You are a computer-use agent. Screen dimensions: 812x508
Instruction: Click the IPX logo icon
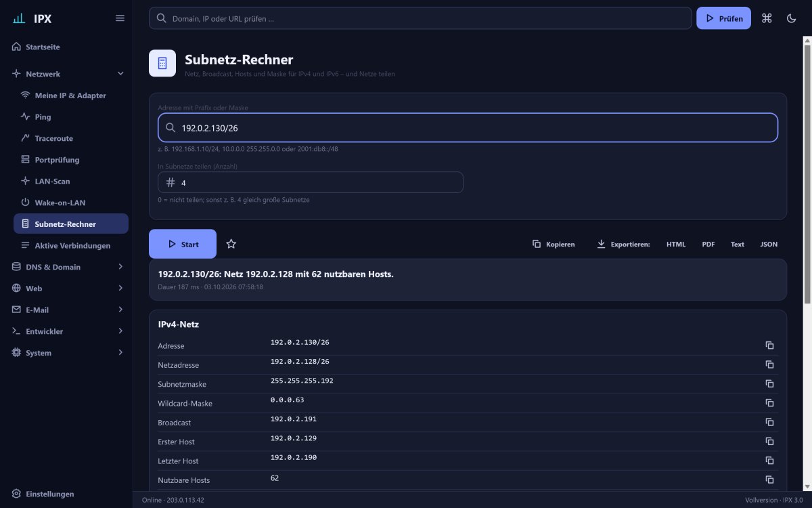(x=19, y=18)
